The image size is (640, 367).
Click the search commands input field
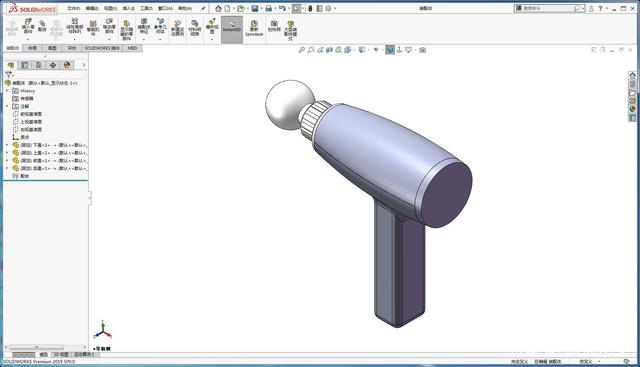548,8
